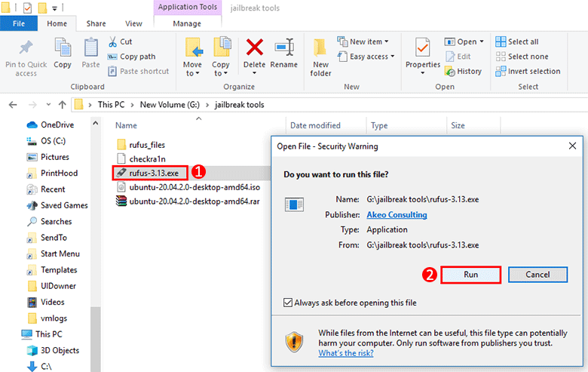Go back with the left arrow
588x372 pixels.
click(x=13, y=105)
